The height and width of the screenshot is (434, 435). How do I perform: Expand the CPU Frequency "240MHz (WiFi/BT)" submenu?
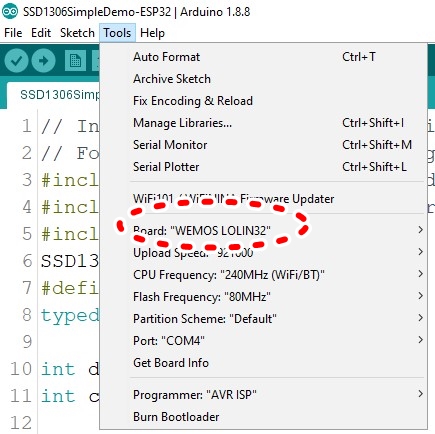pyautogui.click(x=263, y=275)
